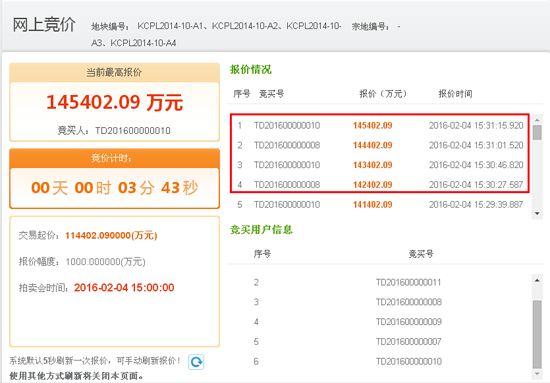Click 竞买号 header in 竞买用户信息 table
550x383 pixels.
[x=421, y=254]
